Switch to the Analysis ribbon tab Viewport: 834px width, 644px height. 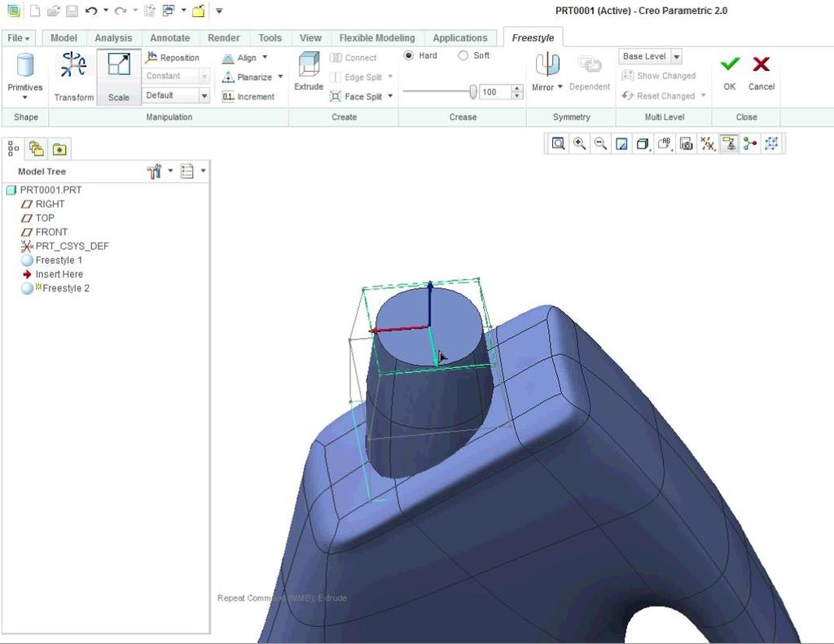(x=113, y=37)
